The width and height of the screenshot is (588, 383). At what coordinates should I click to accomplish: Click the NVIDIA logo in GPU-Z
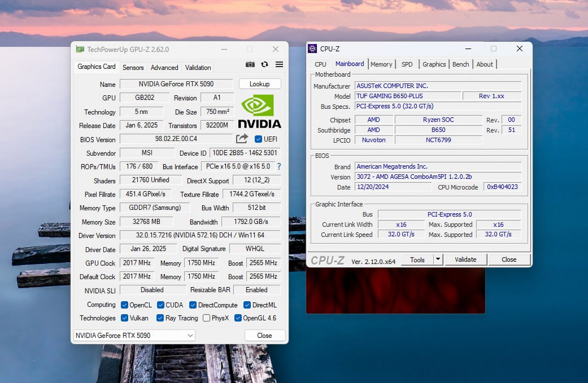(x=260, y=111)
